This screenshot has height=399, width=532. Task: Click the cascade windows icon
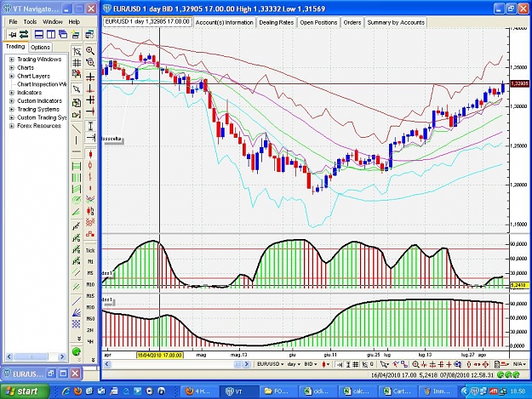pos(63,34)
